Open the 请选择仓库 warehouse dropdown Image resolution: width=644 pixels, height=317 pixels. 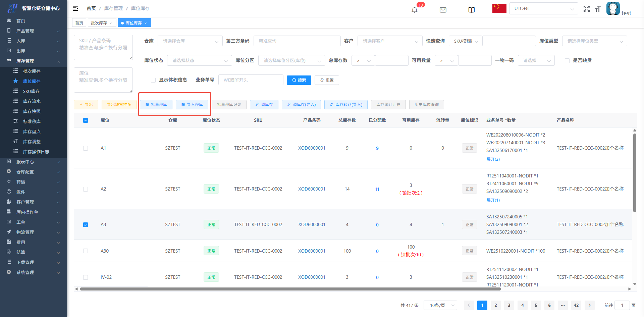[x=190, y=41]
